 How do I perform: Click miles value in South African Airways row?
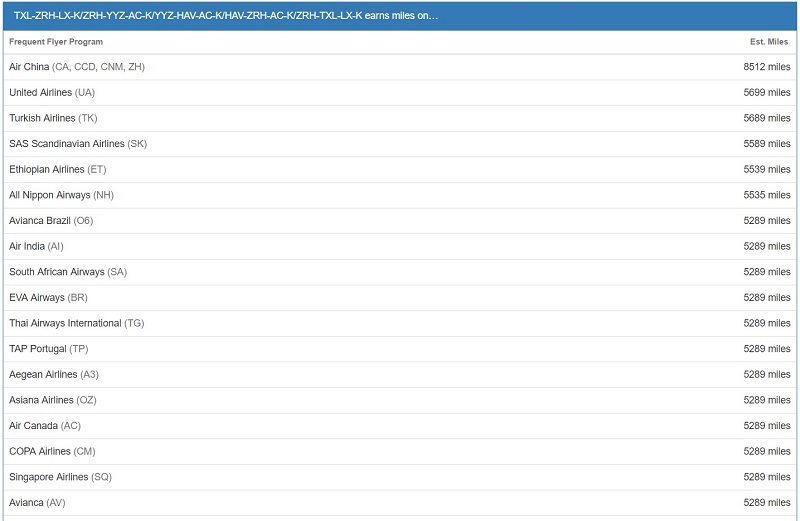pos(767,272)
